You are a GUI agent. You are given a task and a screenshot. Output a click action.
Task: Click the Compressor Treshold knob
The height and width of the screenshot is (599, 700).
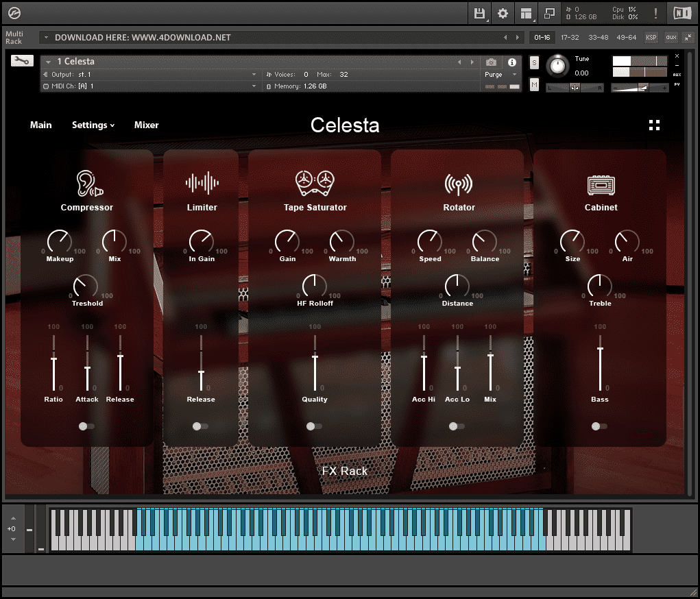coord(85,286)
